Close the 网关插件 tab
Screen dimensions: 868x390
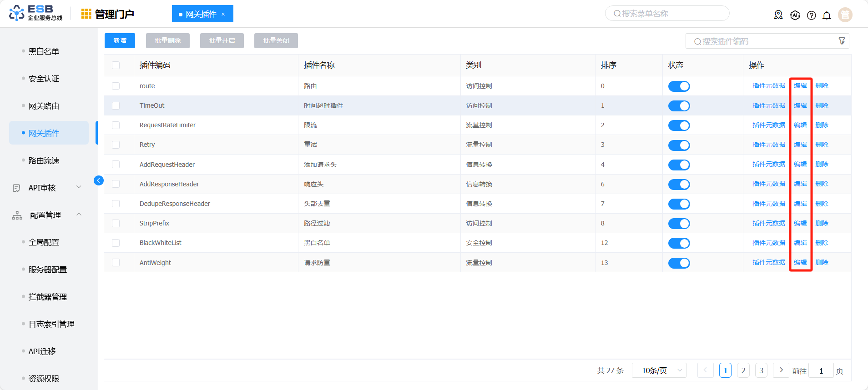tap(223, 15)
